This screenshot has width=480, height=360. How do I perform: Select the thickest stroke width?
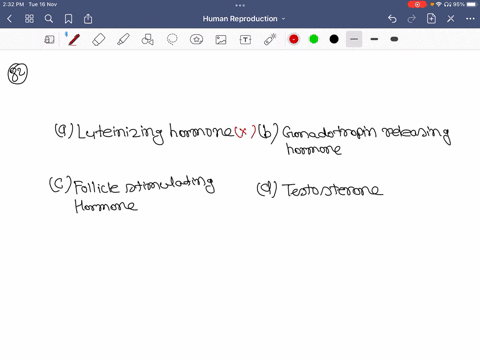[x=394, y=39]
